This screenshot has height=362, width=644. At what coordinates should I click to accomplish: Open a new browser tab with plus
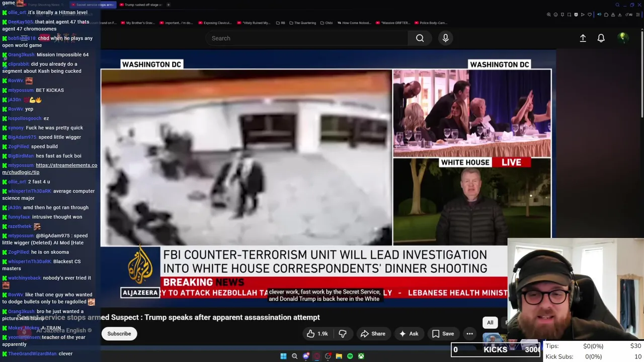169,5
